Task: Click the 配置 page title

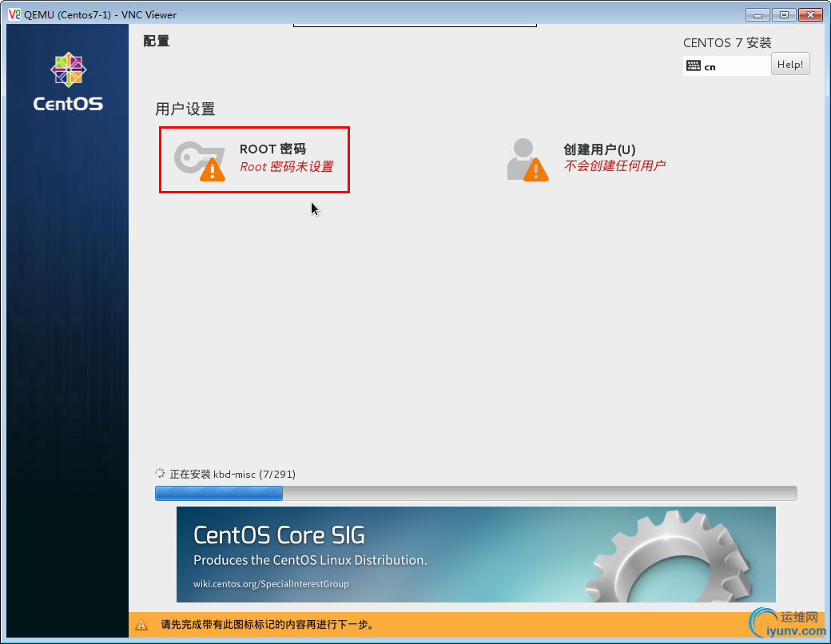Action: 156,41
